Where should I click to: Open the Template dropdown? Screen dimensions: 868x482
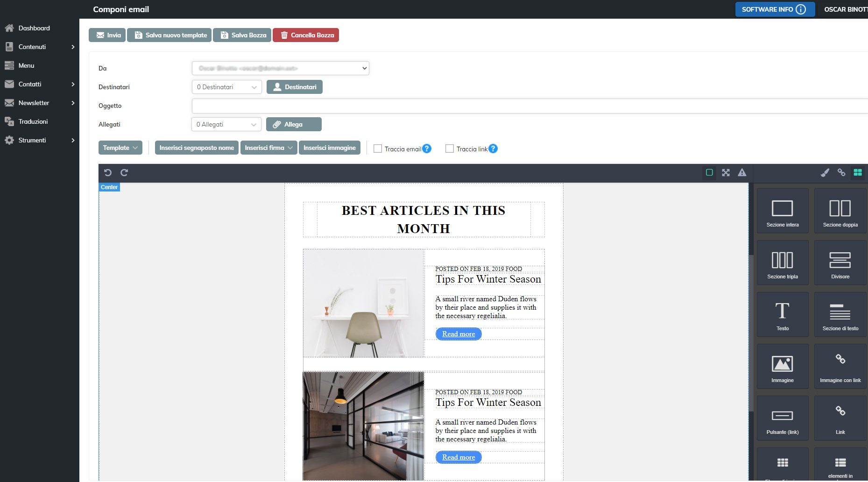click(120, 148)
